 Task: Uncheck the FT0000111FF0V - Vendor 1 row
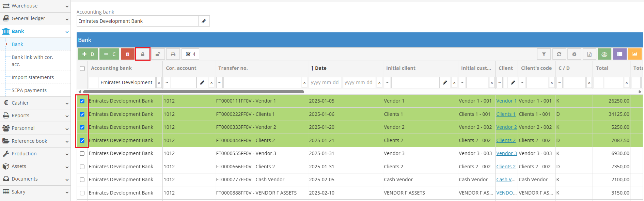pos(82,101)
